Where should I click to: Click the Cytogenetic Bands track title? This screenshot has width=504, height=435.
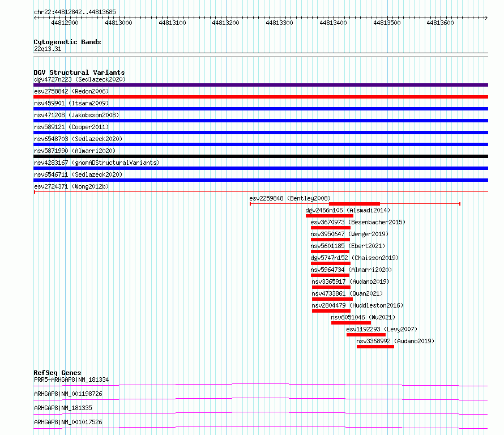[67, 42]
